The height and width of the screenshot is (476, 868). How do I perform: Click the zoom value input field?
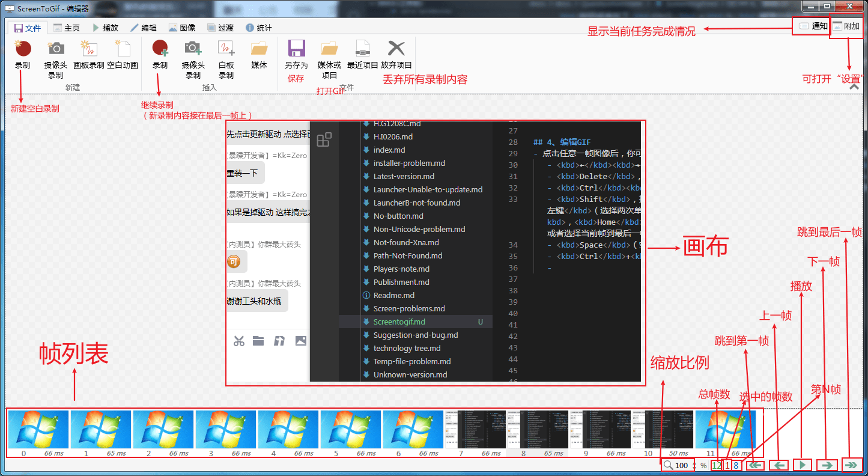pos(682,465)
